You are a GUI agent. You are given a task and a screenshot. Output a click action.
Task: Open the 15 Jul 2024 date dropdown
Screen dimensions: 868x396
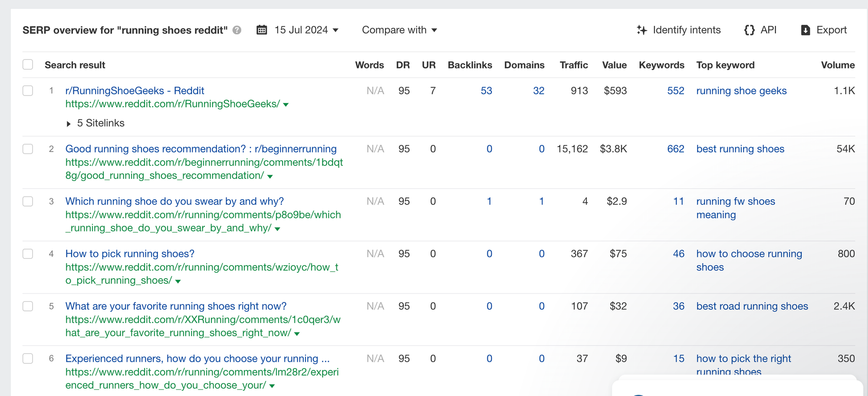point(306,30)
